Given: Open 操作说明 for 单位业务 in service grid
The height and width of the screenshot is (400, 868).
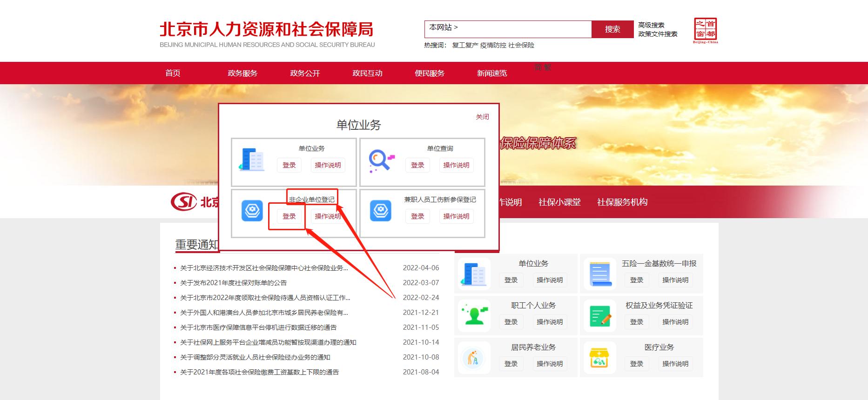Looking at the screenshot, I should point(550,280).
